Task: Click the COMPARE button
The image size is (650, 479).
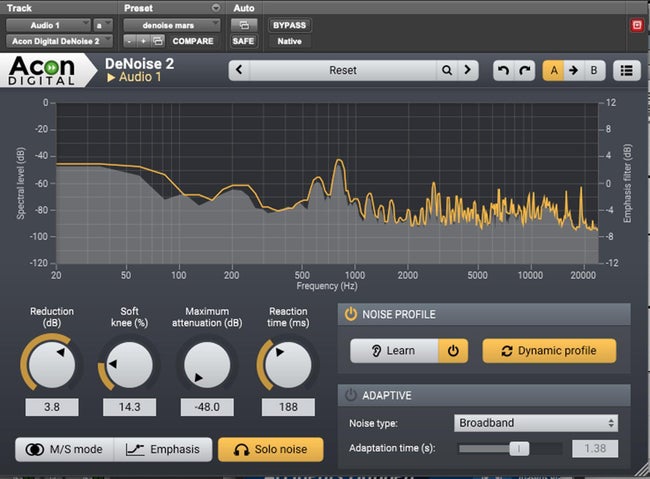Action: tap(193, 41)
